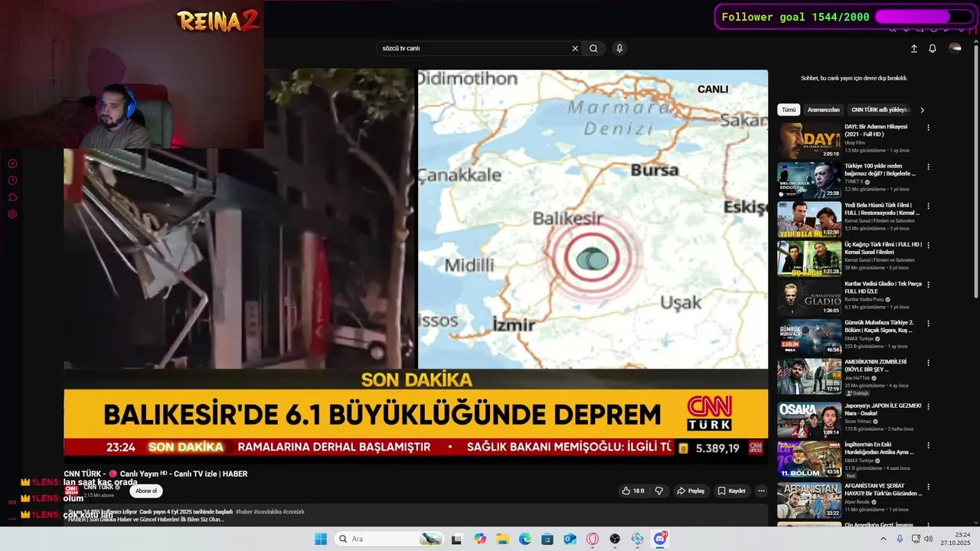Screen dimensions: 980x551
Task: Open Microsoft Store from the taskbar
Action: pyautogui.click(x=547, y=539)
